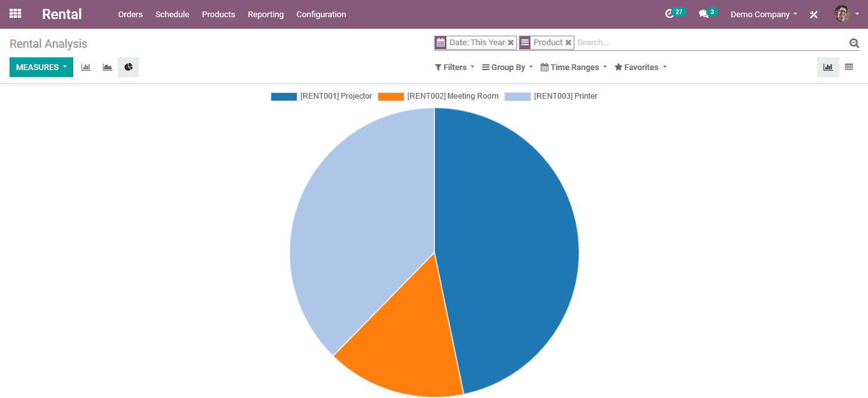Expand the Filters dropdown

tap(455, 67)
